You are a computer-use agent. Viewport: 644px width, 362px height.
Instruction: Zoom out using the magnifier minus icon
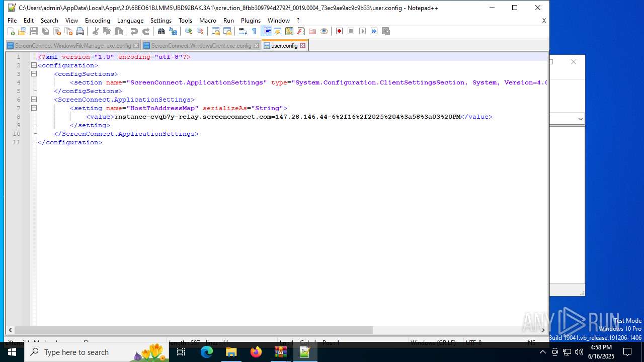[x=200, y=31]
